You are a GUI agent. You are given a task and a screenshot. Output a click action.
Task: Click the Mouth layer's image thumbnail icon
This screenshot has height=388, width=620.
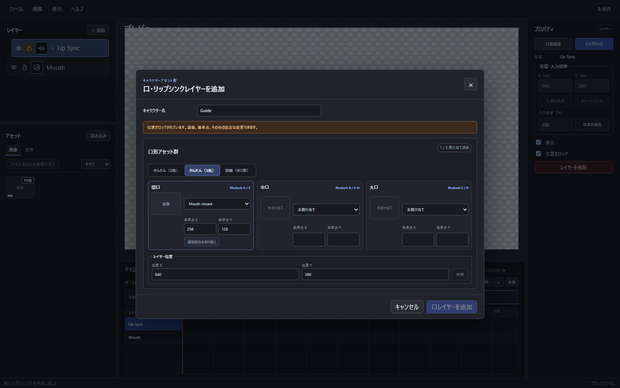coord(37,68)
